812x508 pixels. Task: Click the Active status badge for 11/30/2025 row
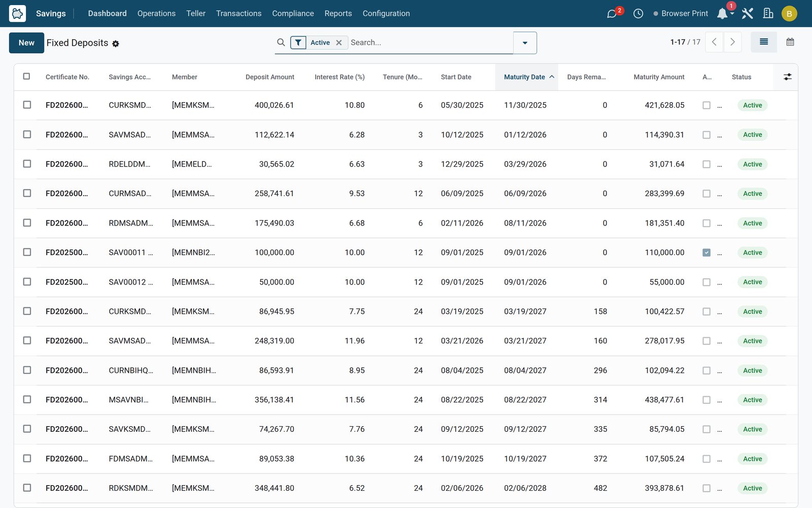752,105
